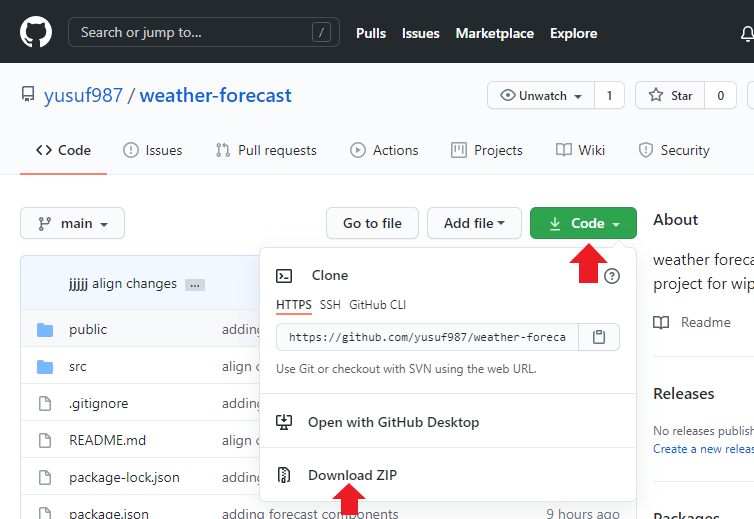754x519 pixels.
Task: Click Open with GitHub Desktop
Action: tap(393, 422)
